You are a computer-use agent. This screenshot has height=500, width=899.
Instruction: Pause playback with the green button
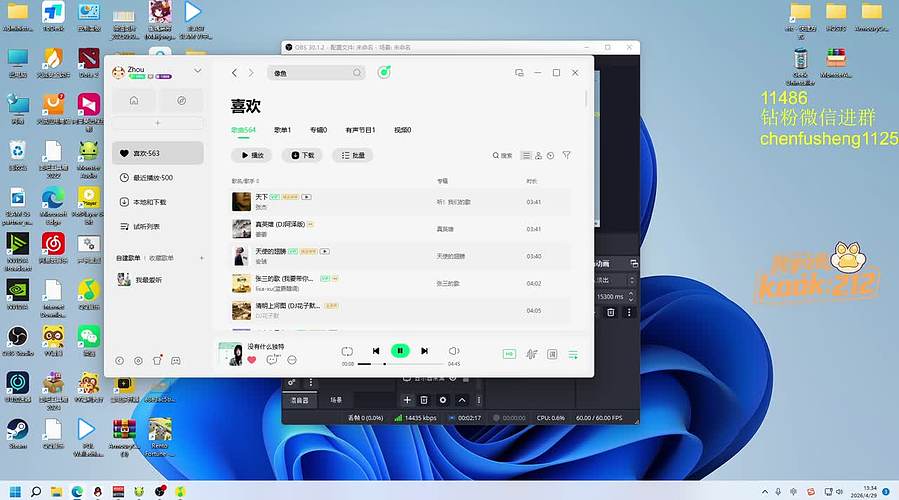tap(400, 350)
